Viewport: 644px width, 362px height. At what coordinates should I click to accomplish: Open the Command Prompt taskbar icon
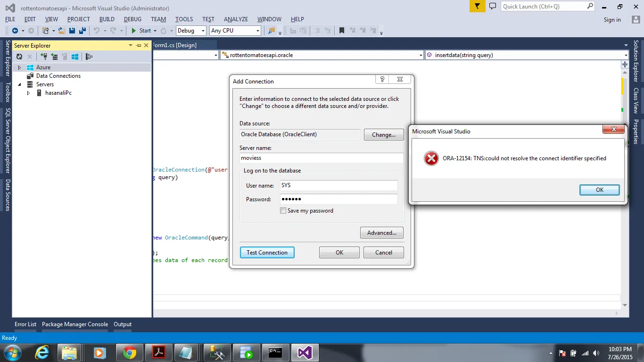(276, 352)
